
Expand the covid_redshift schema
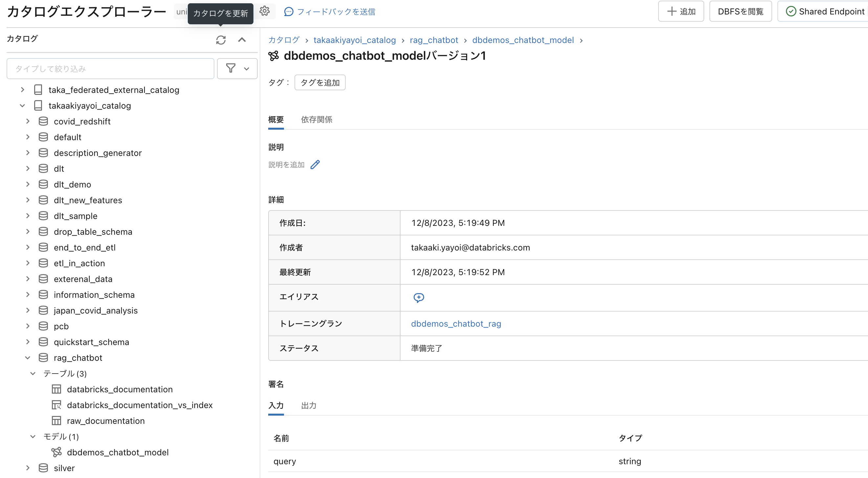coord(28,121)
